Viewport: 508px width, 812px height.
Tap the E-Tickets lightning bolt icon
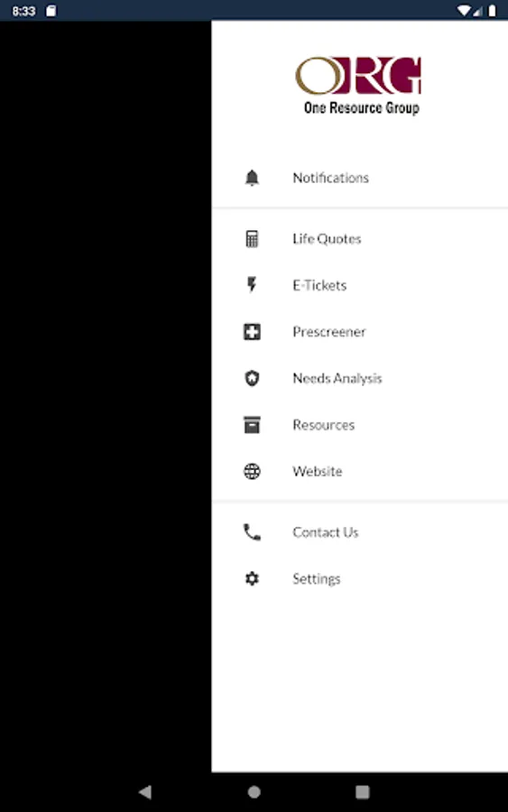[x=252, y=285]
